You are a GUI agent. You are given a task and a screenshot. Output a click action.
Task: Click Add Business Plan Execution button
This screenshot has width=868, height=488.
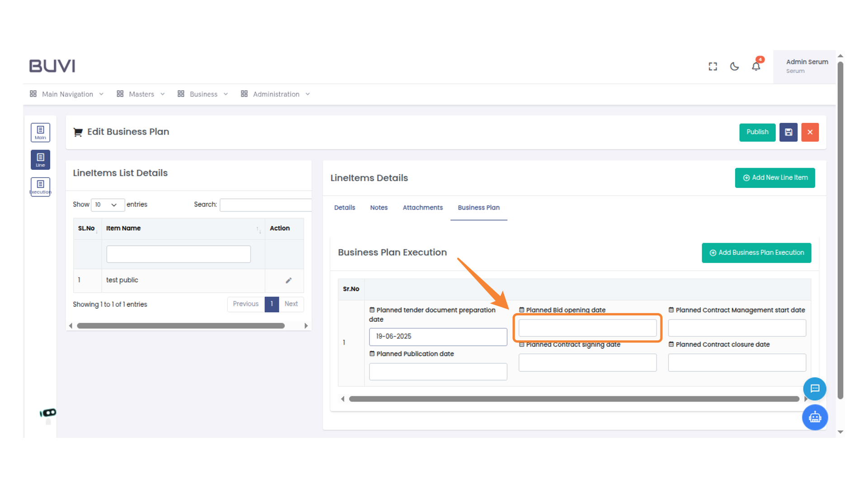(x=756, y=253)
